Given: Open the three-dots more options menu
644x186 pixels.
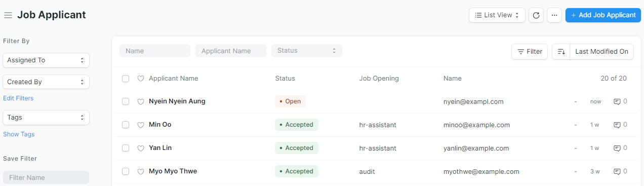Looking at the screenshot, I should 554,15.
